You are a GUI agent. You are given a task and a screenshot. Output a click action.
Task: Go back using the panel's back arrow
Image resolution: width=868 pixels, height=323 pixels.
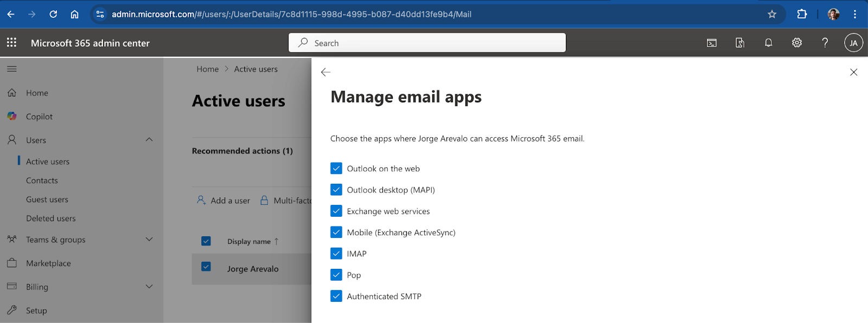pos(325,72)
